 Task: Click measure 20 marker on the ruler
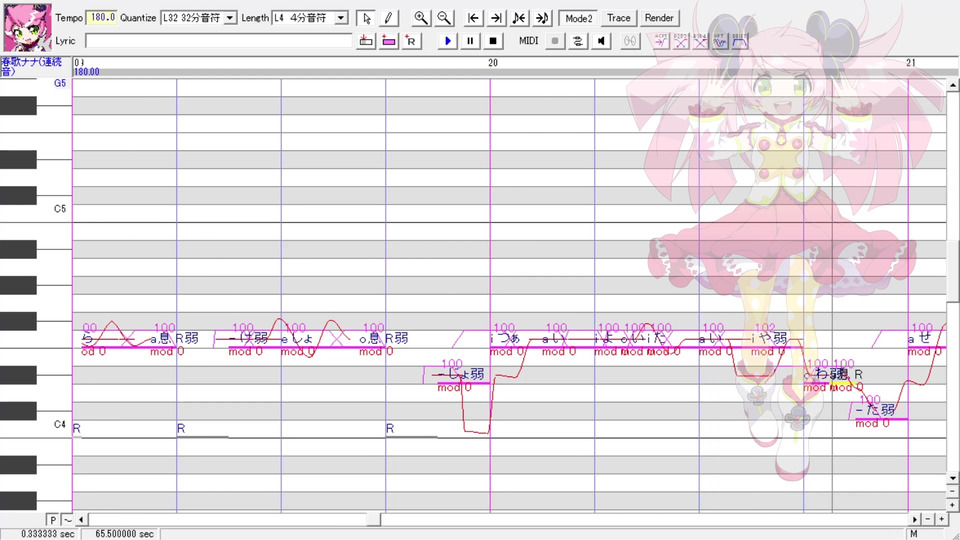click(493, 62)
